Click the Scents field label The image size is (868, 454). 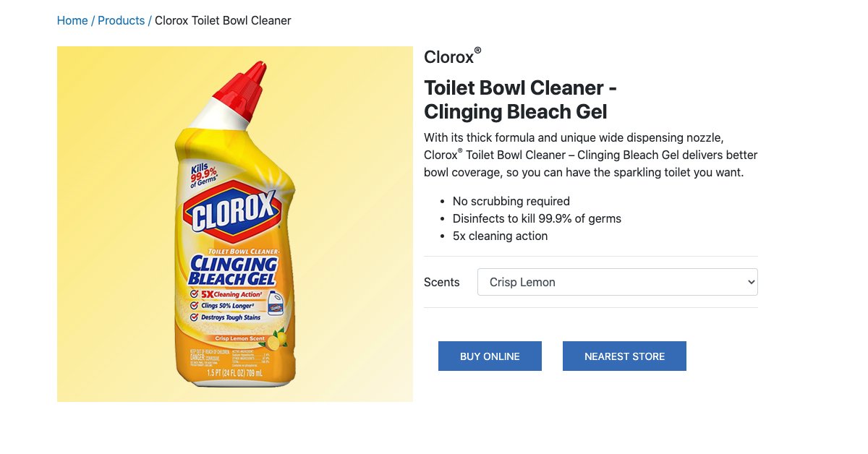pos(441,282)
